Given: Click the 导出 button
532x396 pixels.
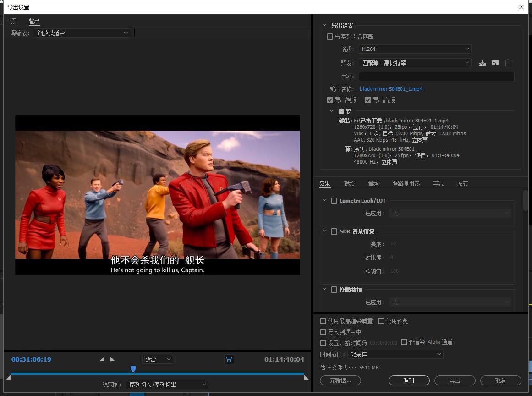Looking at the screenshot, I should pos(455,380).
